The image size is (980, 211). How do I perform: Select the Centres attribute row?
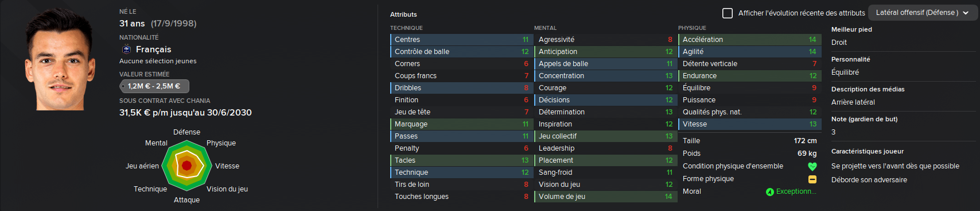point(461,40)
